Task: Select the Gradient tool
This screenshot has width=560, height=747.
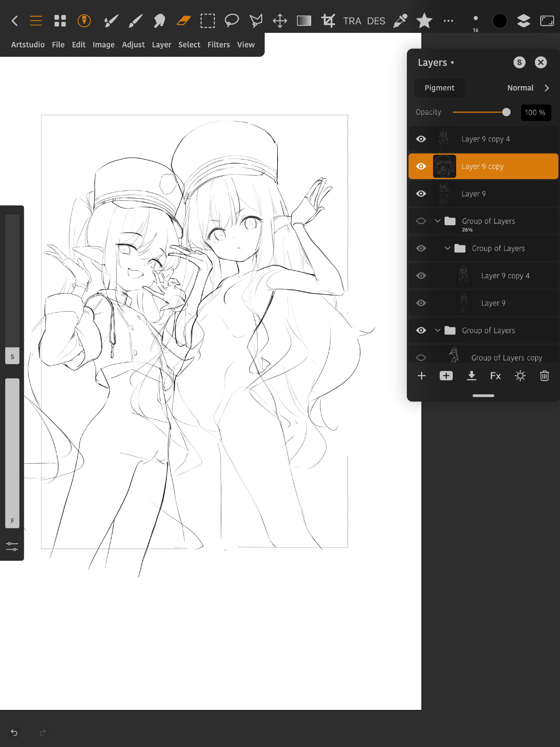Action: point(304,21)
